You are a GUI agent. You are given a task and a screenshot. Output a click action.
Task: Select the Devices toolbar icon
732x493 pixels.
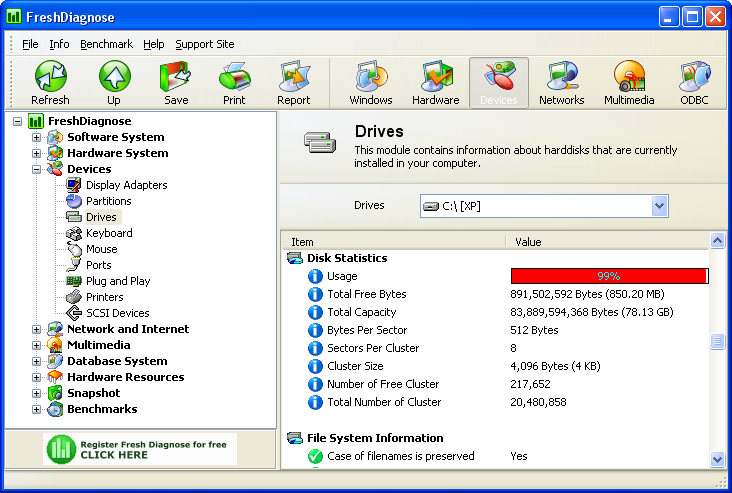[499, 76]
